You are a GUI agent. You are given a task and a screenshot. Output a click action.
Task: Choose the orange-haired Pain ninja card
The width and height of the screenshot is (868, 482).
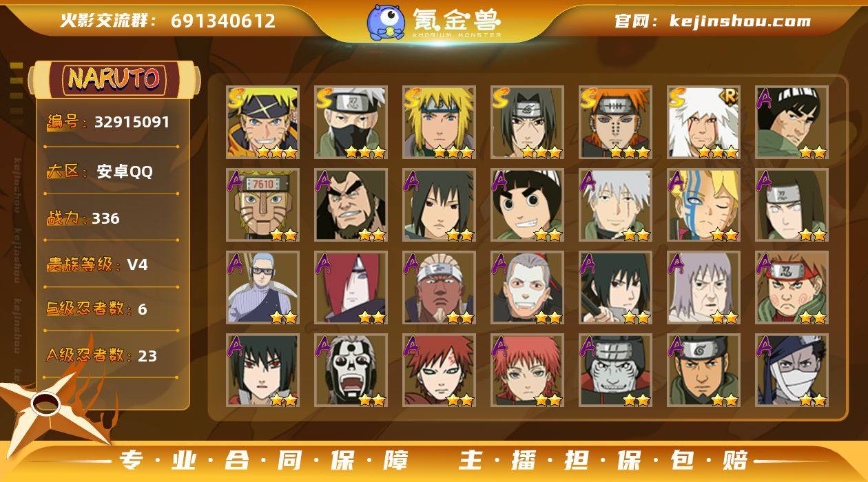click(616, 123)
